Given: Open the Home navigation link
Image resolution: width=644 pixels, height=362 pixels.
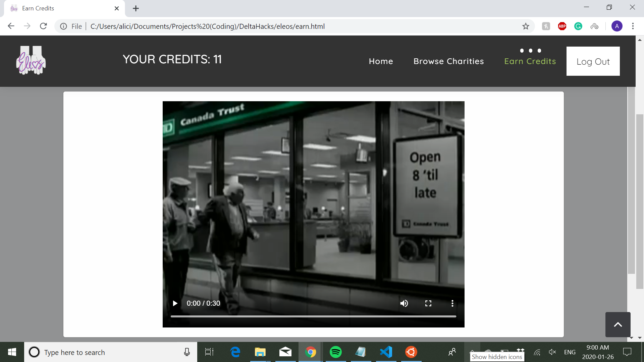Looking at the screenshot, I should 381,61.
